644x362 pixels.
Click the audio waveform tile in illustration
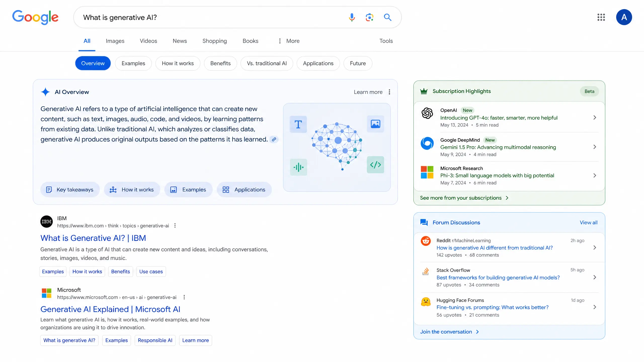tap(298, 167)
